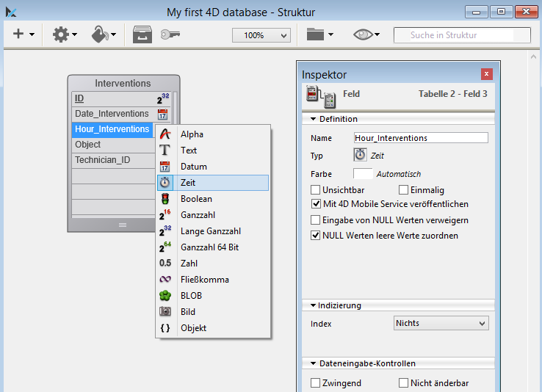Choose Boolean in the type menu
Image resolution: width=542 pixels, height=392 pixels.
[x=196, y=199]
